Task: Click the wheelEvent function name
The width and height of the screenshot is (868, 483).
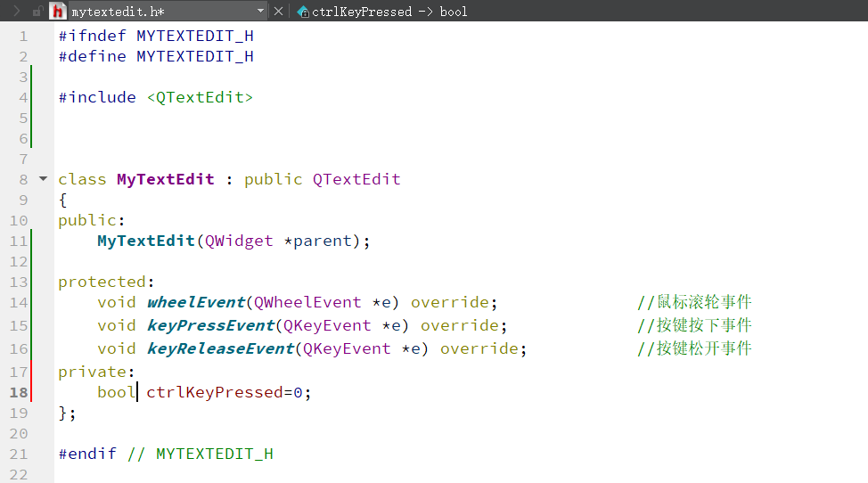Action: tap(196, 303)
